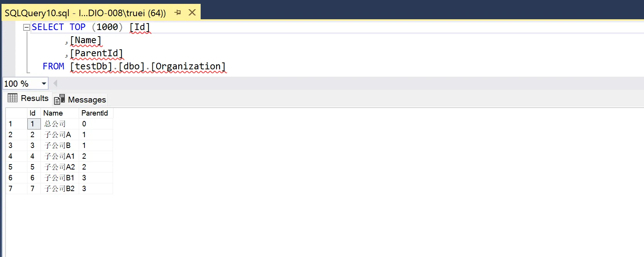Select the cell containing 子公司A2
Viewport: 644px width, 257px height.
[x=60, y=167]
